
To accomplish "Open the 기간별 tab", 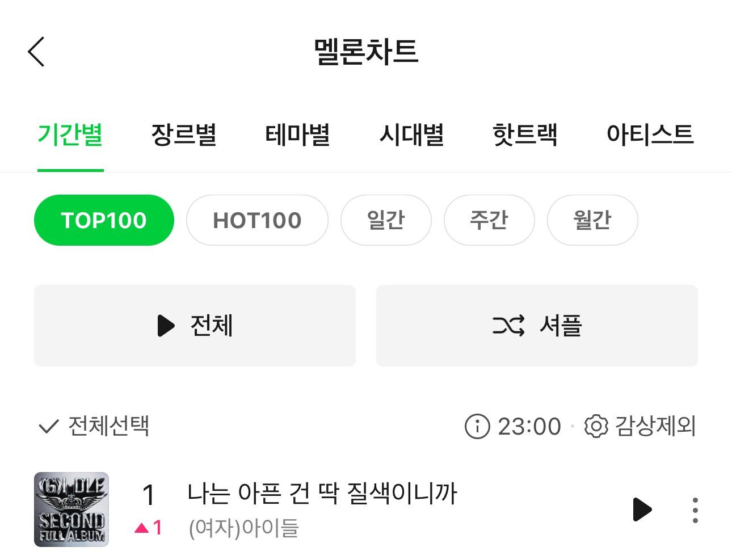I will (70, 135).
